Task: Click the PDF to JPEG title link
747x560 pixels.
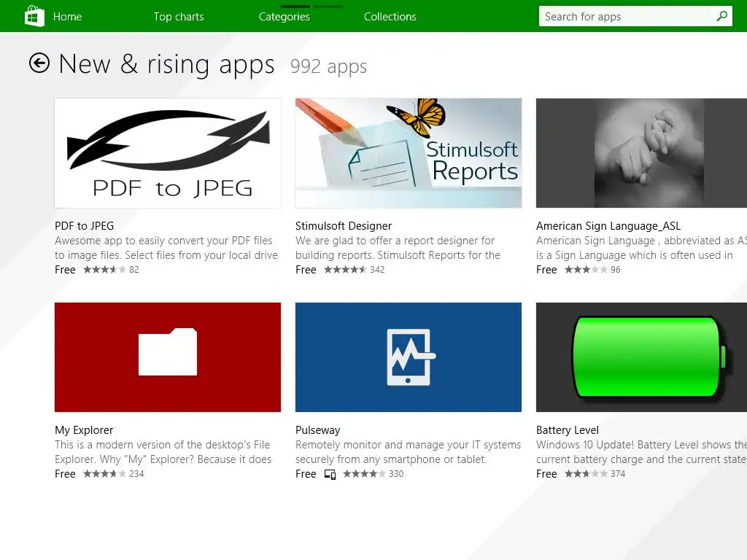Action: pyautogui.click(x=85, y=226)
